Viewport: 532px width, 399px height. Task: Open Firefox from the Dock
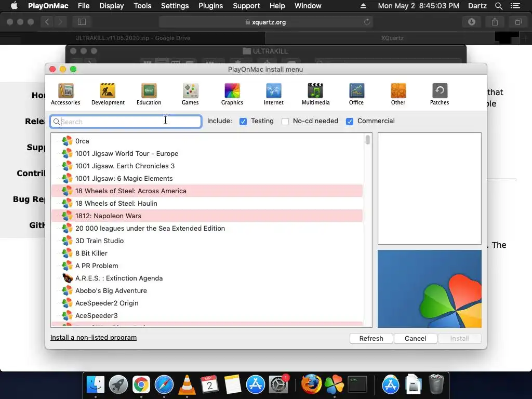pos(311,385)
